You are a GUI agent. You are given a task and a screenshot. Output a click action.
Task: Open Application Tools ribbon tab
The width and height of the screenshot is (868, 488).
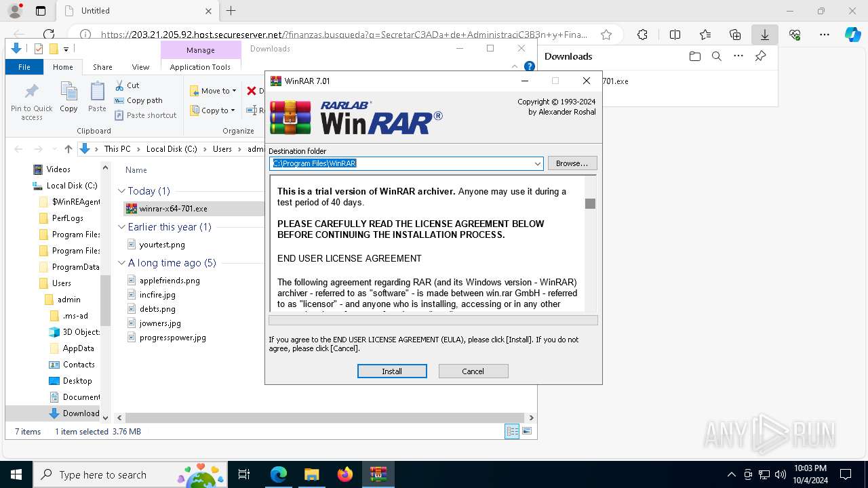[200, 67]
